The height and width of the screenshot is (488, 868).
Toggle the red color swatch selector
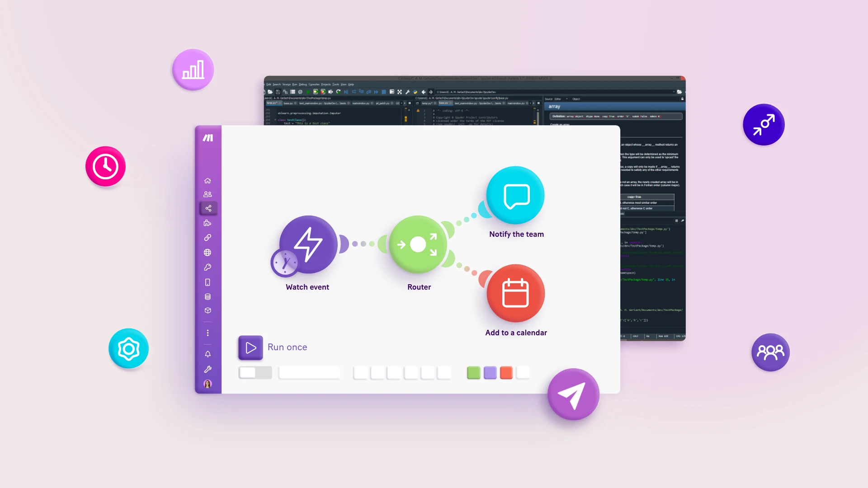coord(505,372)
